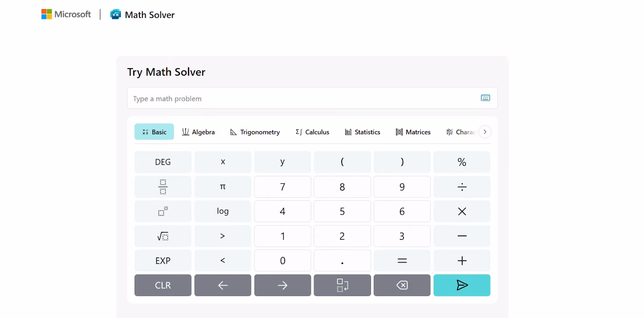
Task: Open the Statistics tab
Action: point(362,132)
